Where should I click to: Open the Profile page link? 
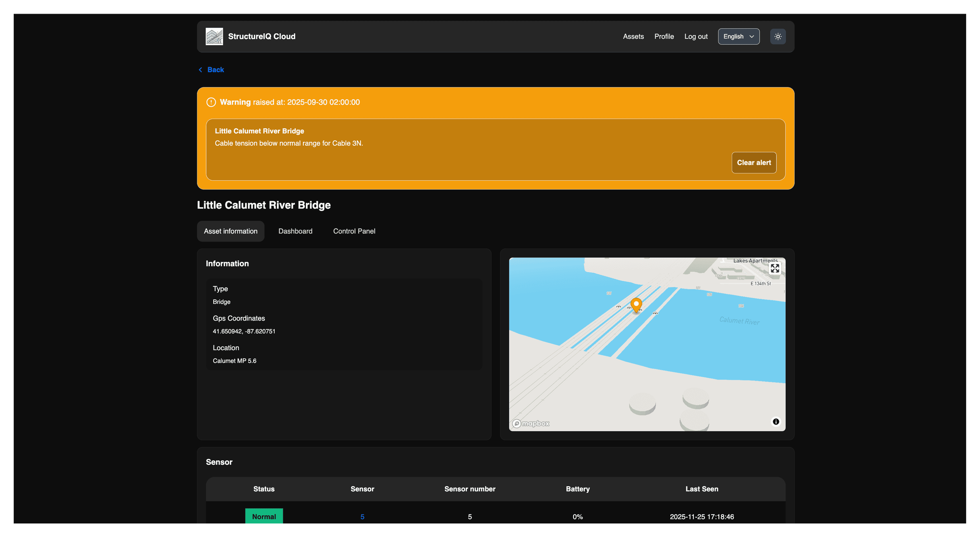pyautogui.click(x=664, y=36)
